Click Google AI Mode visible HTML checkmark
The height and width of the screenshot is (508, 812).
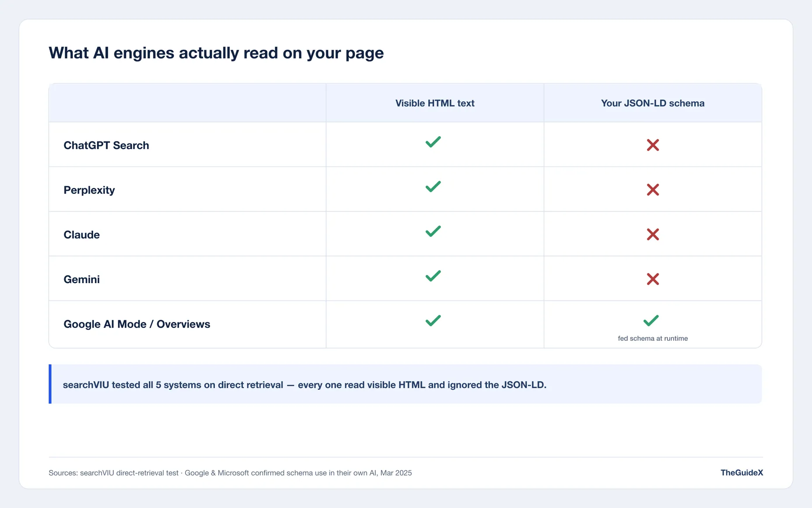click(433, 321)
